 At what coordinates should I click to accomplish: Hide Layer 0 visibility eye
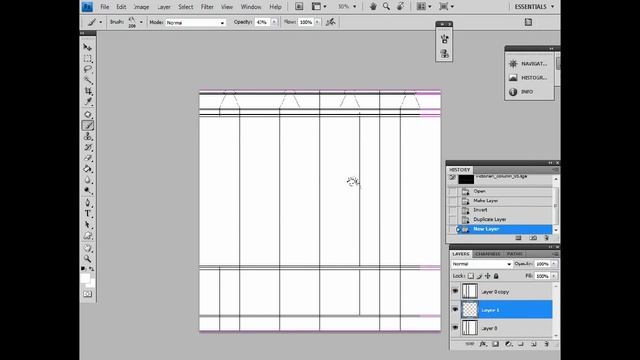coord(455,328)
